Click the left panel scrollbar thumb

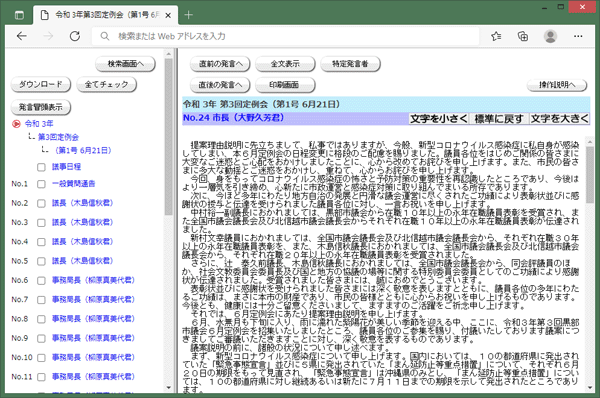point(169,137)
